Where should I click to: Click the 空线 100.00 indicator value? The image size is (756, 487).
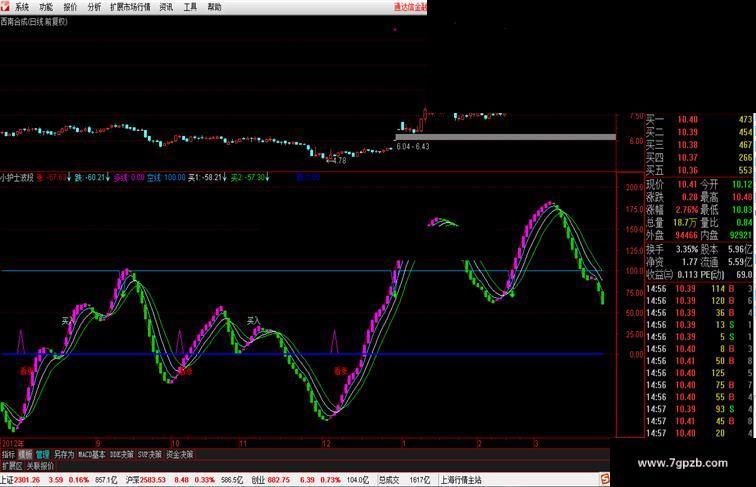[166, 177]
